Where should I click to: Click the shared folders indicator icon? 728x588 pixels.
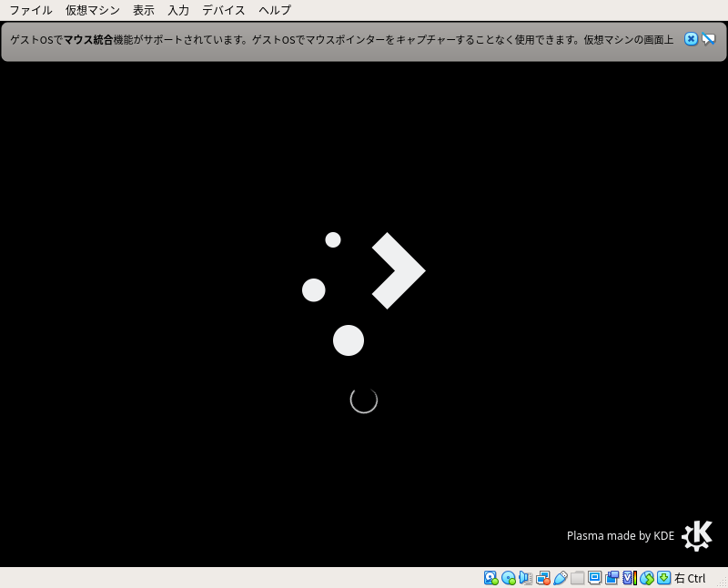pos(576,578)
